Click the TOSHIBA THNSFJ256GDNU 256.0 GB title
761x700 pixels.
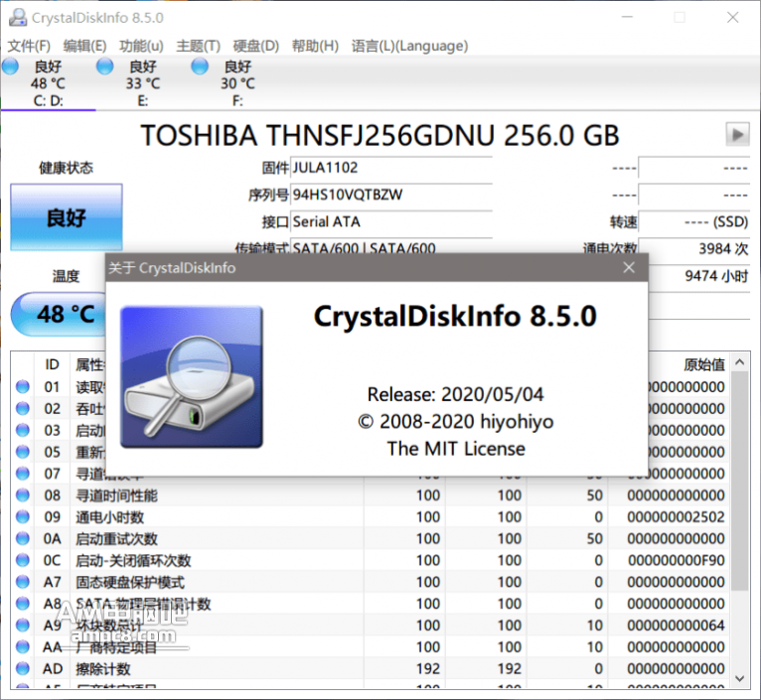(x=380, y=135)
